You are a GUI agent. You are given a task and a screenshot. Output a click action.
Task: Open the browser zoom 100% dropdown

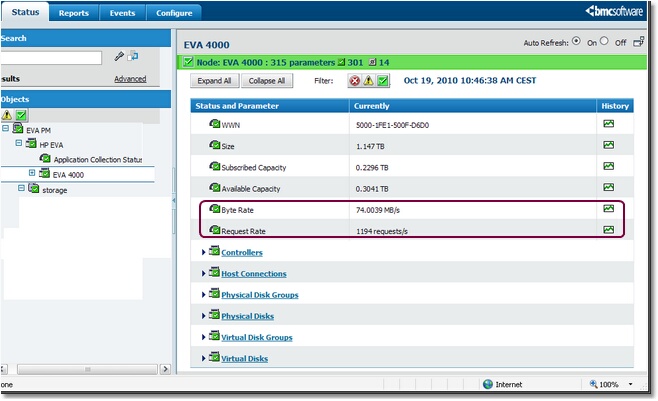pos(630,384)
